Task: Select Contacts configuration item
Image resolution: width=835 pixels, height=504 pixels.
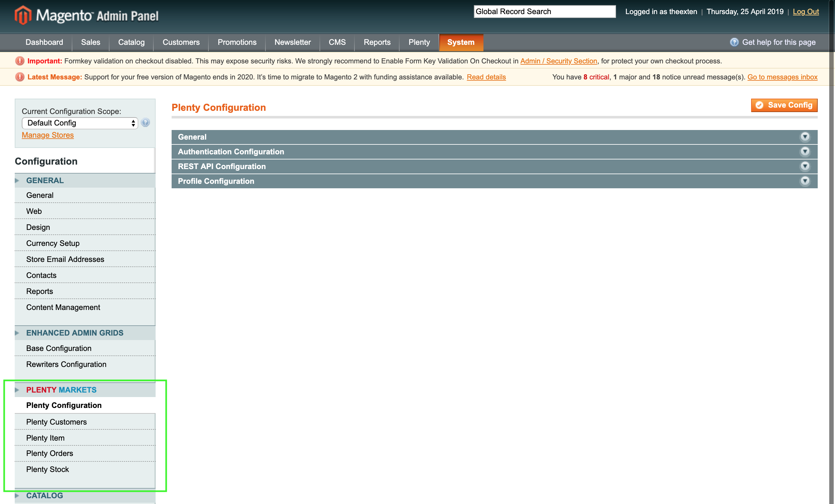Action: [x=85, y=275]
